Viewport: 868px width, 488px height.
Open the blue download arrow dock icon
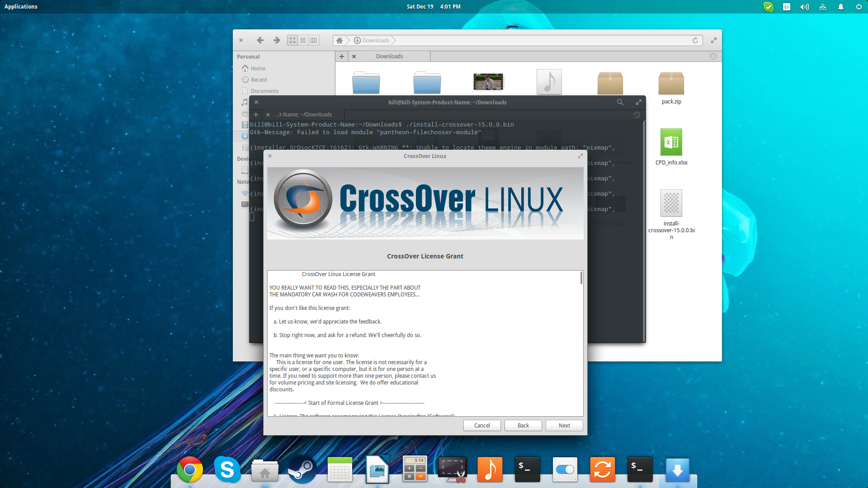tap(677, 470)
